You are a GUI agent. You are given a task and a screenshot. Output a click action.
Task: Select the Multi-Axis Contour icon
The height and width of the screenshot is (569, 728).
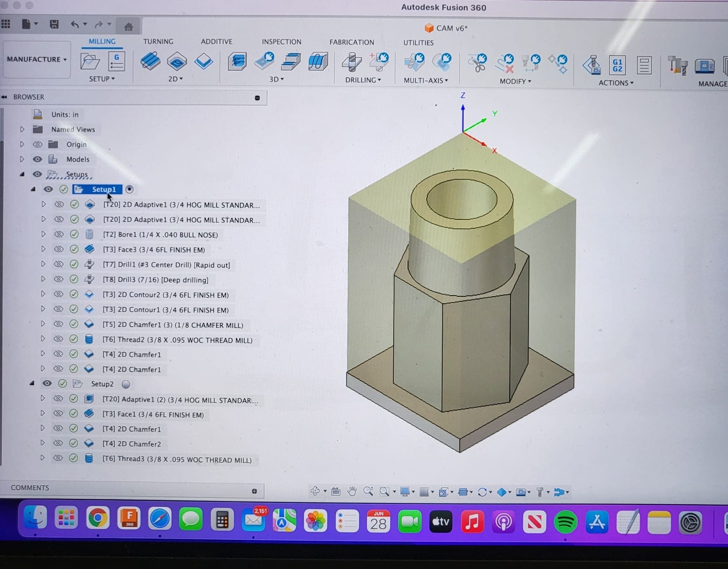(x=442, y=62)
